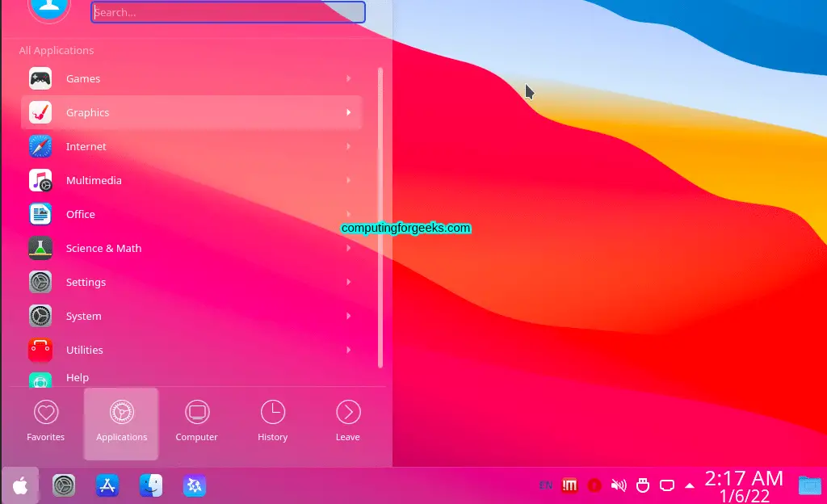
Task: Click the 1/6/22 date text
Action: pos(744,496)
